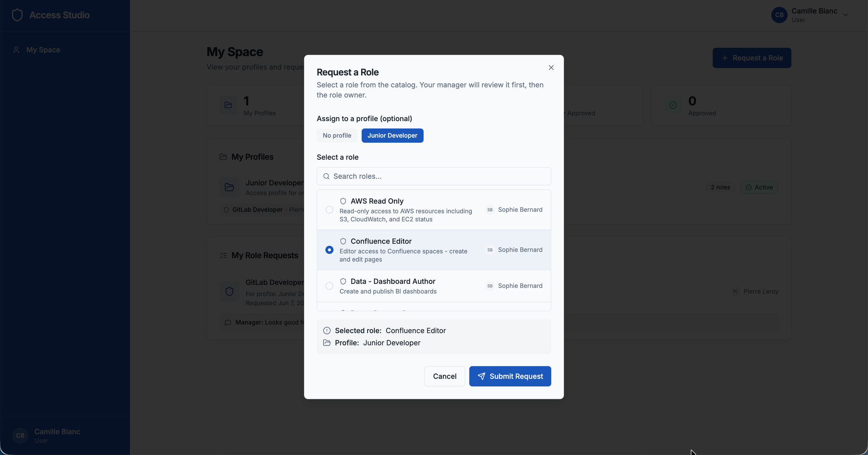Image resolution: width=868 pixels, height=455 pixels.
Task: Click the Junior Developer profile folder icon
Action: coord(230,187)
